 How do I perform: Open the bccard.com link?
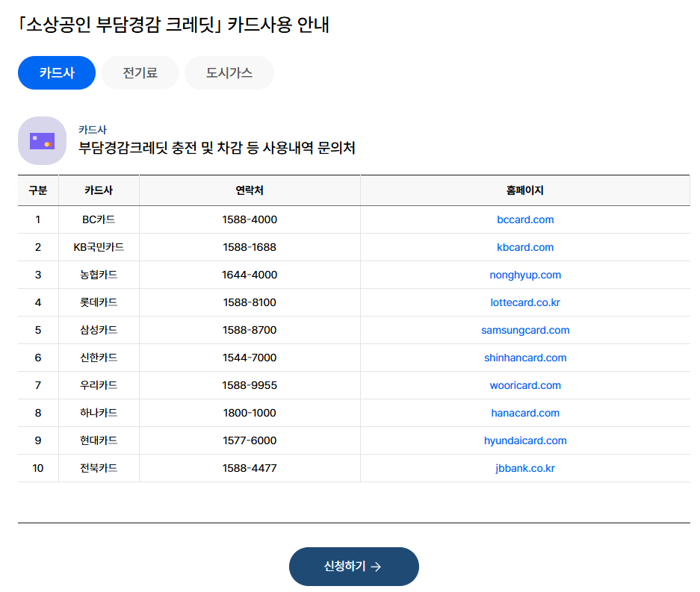tap(525, 219)
